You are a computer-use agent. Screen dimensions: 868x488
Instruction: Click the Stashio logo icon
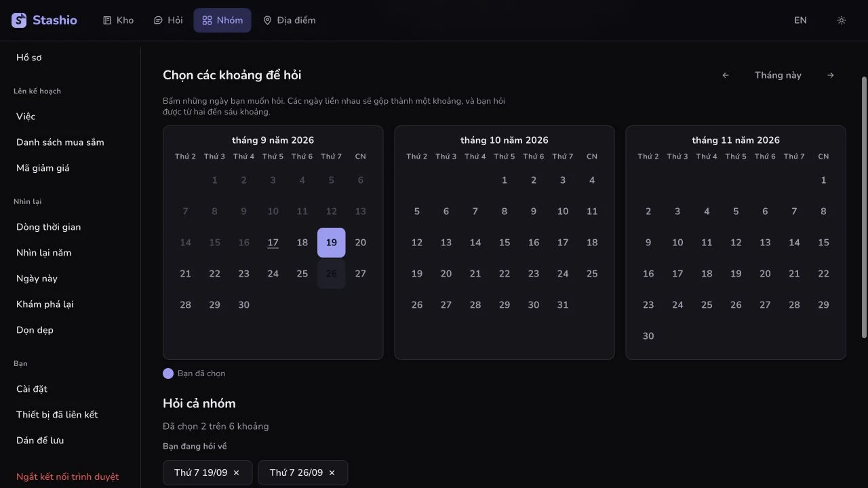(x=19, y=20)
